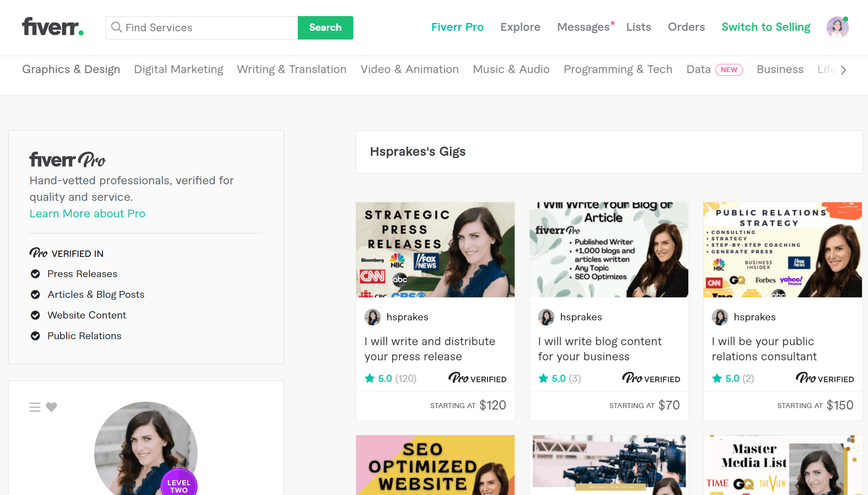Select Business category

pyautogui.click(x=780, y=69)
